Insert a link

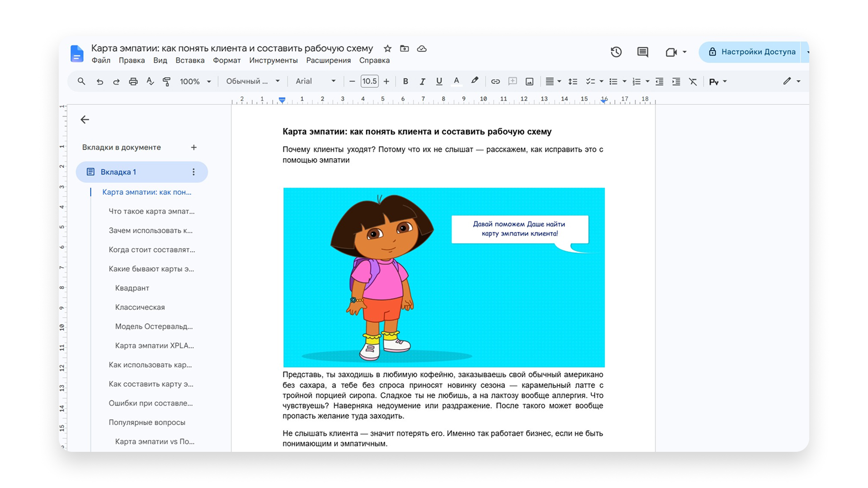click(x=495, y=81)
